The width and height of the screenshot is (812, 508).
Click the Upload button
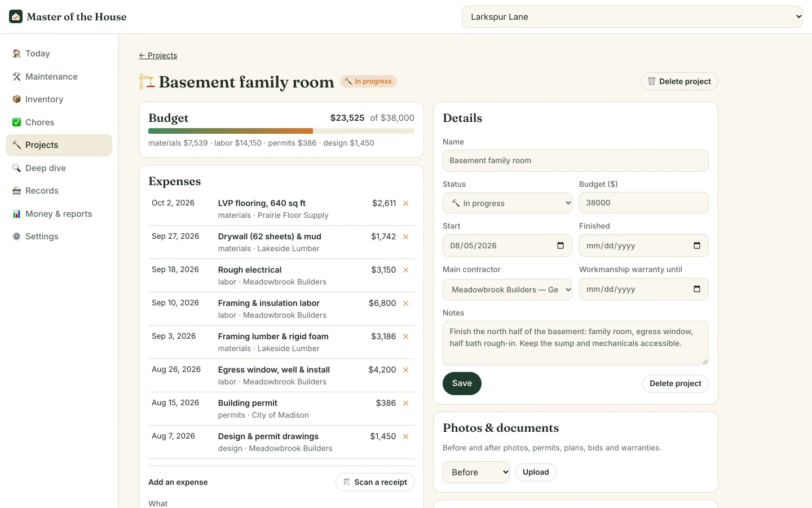pos(536,472)
